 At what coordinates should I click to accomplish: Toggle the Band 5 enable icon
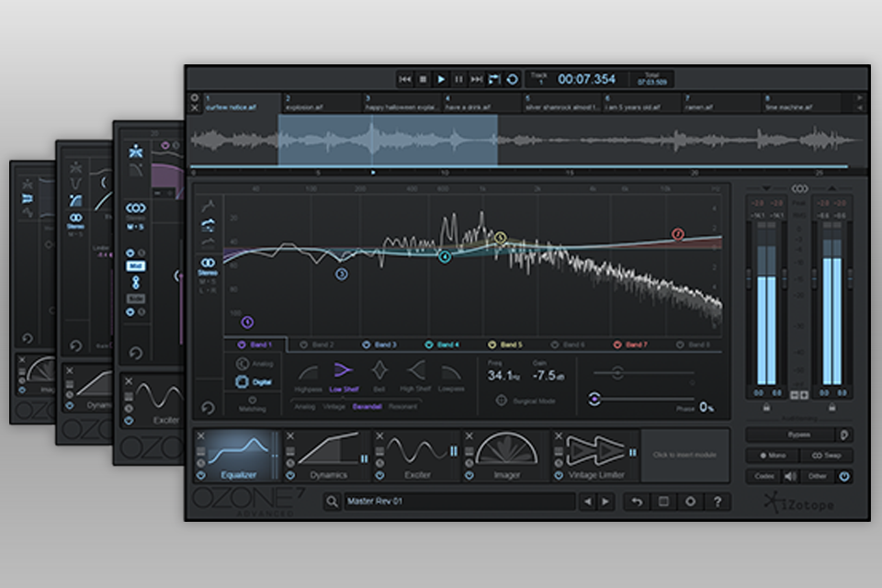point(492,345)
